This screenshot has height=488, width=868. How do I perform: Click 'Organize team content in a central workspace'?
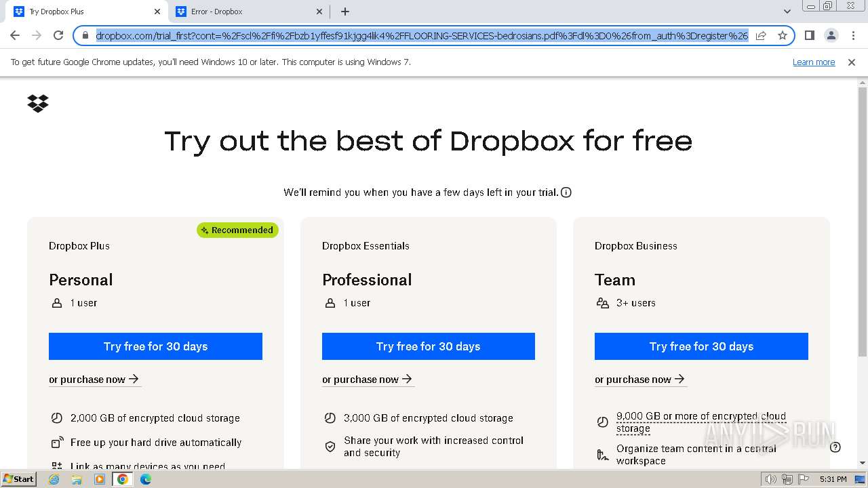pyautogui.click(x=696, y=455)
